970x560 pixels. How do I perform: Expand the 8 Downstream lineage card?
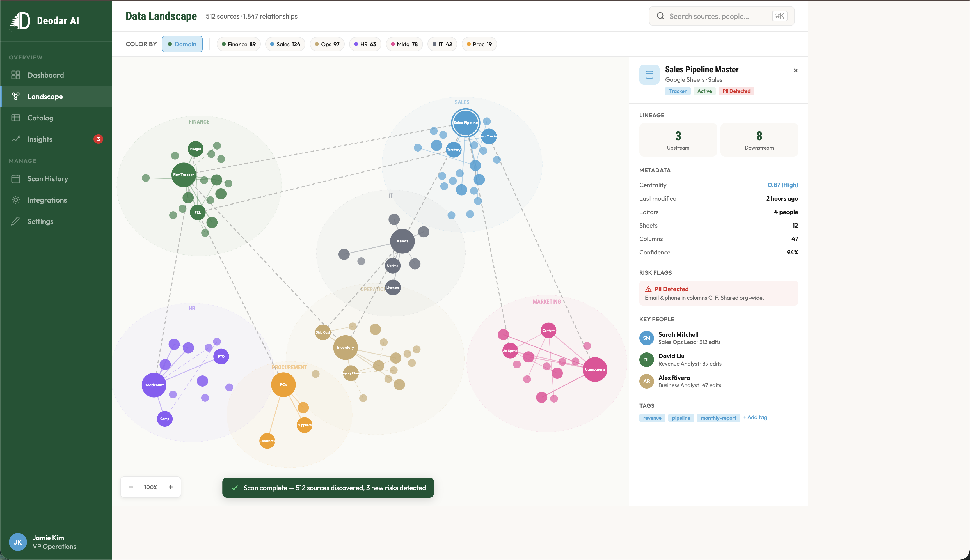pos(758,139)
